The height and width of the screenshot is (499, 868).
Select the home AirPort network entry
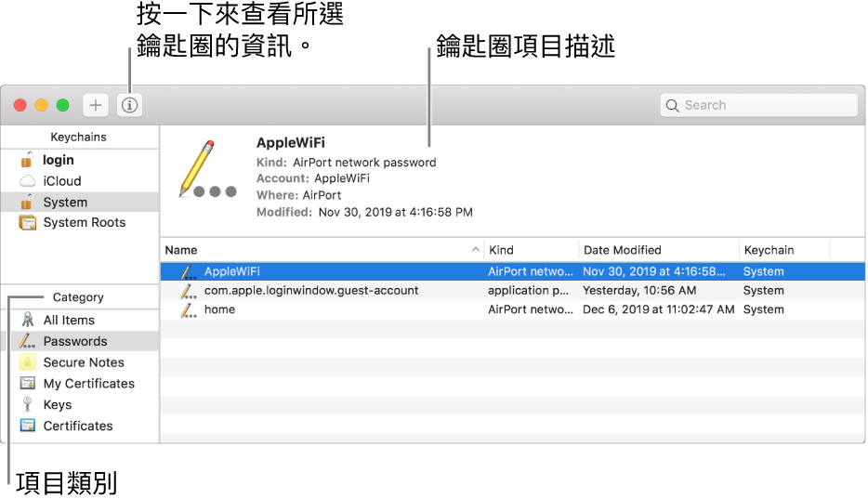click(513, 309)
